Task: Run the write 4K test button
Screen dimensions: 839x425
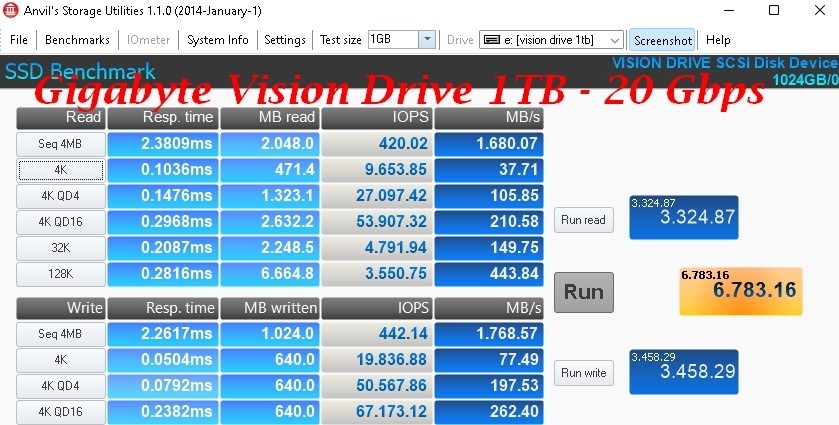Action: [x=60, y=360]
